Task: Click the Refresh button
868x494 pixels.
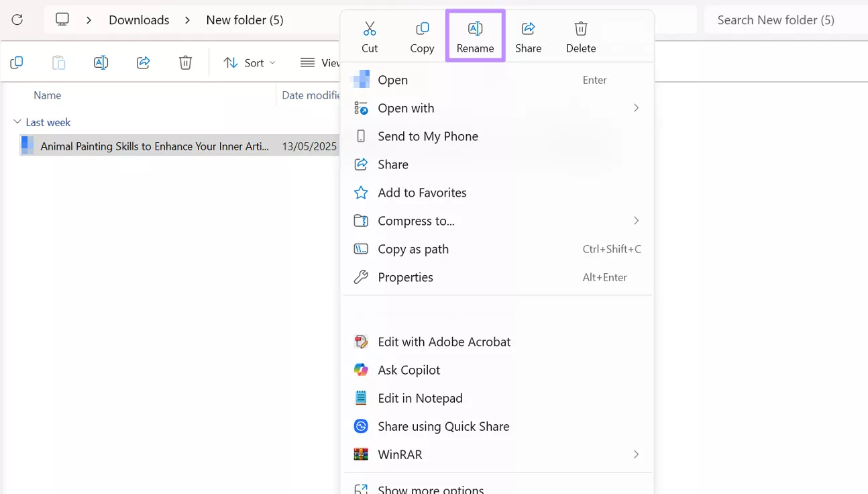Action: click(17, 20)
